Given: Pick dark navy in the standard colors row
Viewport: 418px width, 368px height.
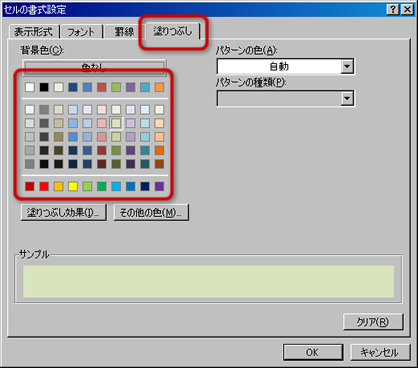Looking at the screenshot, I should [x=145, y=186].
